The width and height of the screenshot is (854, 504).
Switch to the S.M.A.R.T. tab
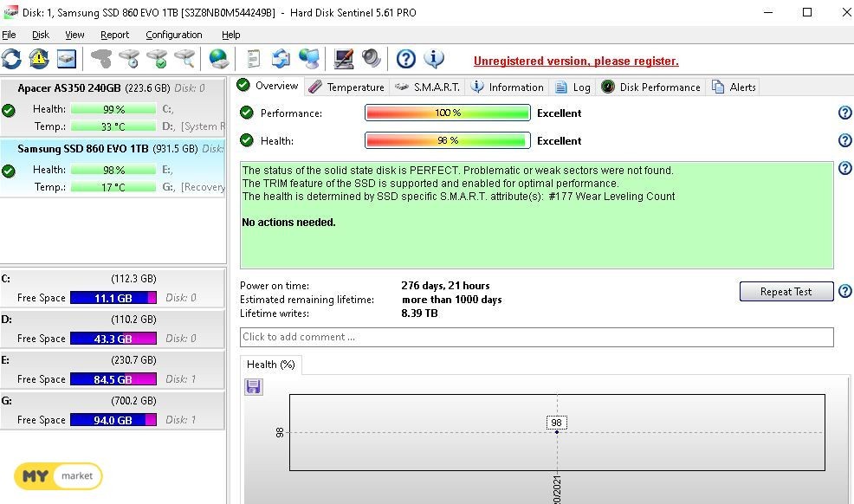click(428, 87)
